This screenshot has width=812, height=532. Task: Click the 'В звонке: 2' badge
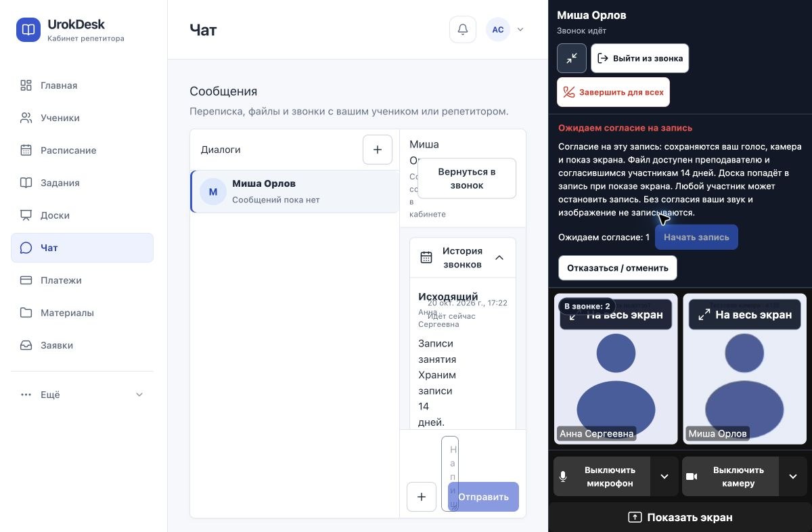(x=587, y=306)
